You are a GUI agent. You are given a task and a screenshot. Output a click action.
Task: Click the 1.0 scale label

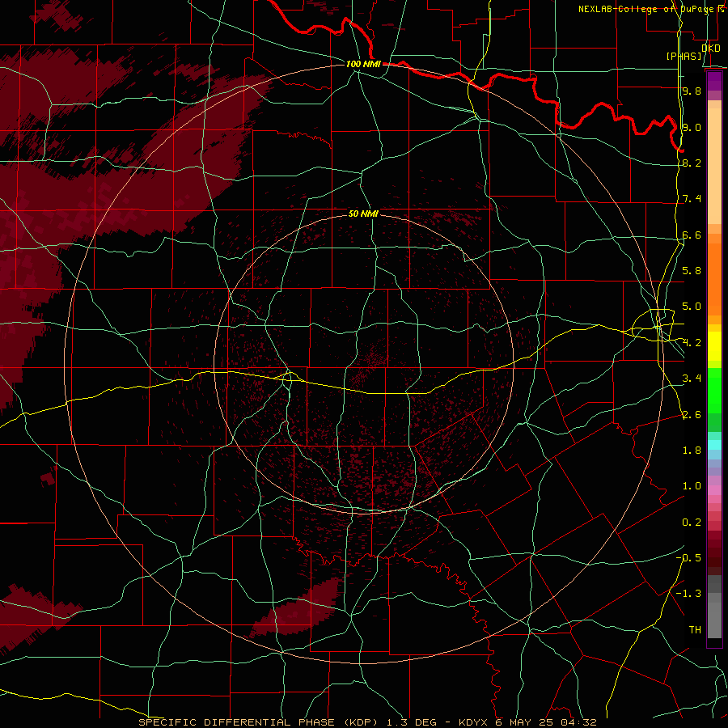[x=692, y=486]
